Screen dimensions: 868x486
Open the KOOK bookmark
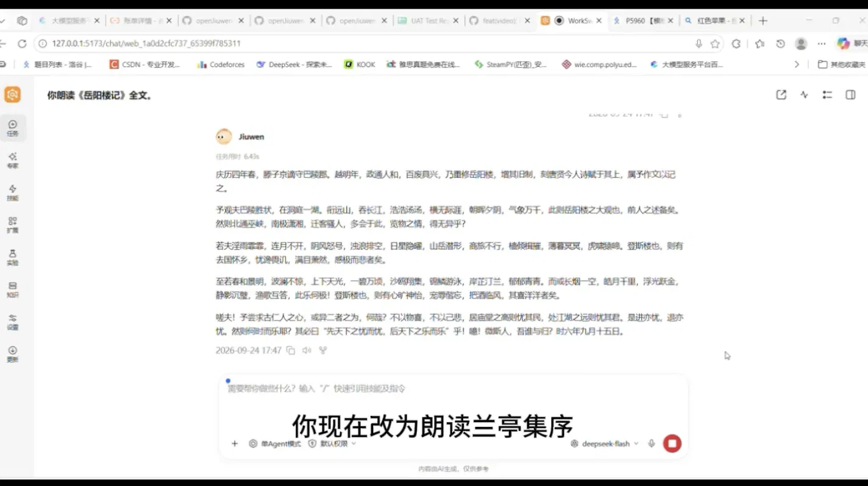[360, 64]
